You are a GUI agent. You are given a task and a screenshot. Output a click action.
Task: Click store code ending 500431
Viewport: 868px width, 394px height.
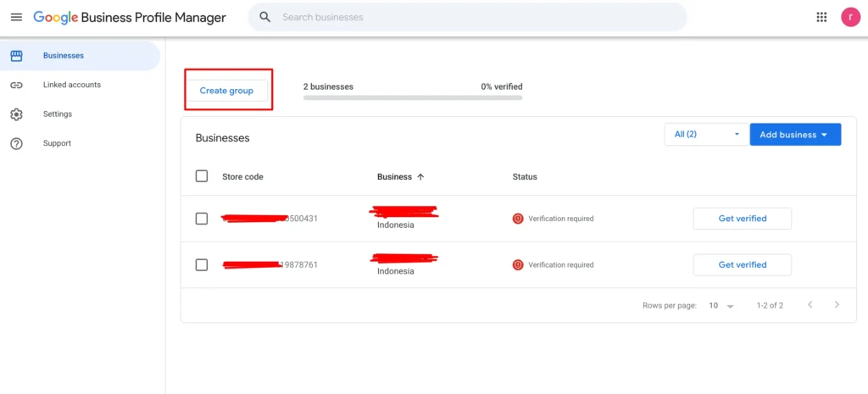tap(270, 219)
